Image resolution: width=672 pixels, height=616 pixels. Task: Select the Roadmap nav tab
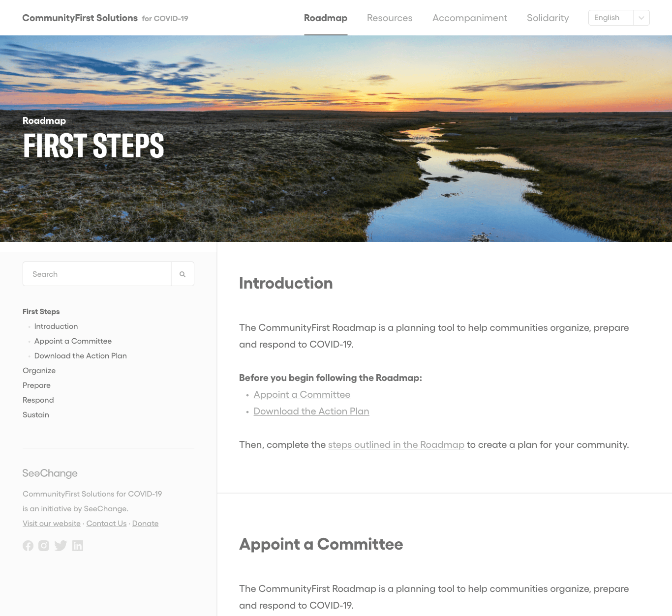click(326, 18)
